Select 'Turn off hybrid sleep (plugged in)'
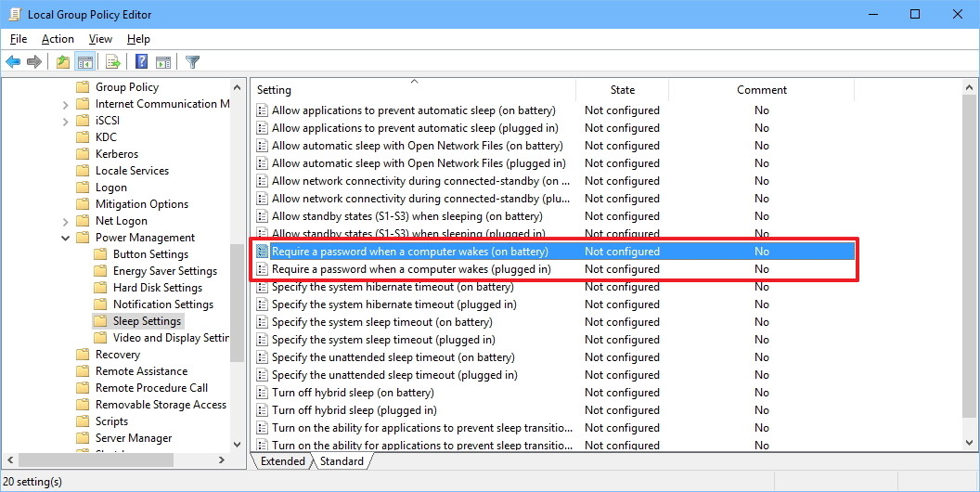 coord(354,410)
